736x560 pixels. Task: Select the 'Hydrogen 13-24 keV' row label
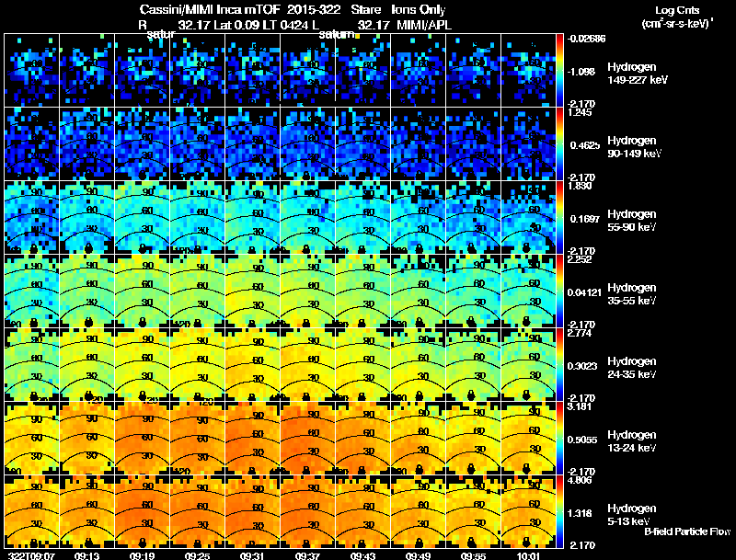pos(632,441)
